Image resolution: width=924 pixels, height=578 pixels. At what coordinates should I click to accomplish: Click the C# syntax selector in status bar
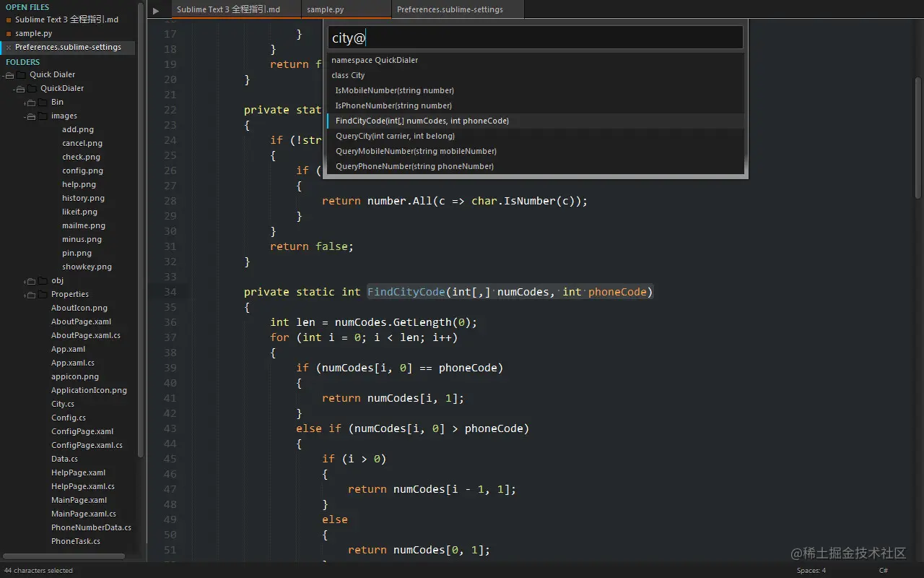883,571
